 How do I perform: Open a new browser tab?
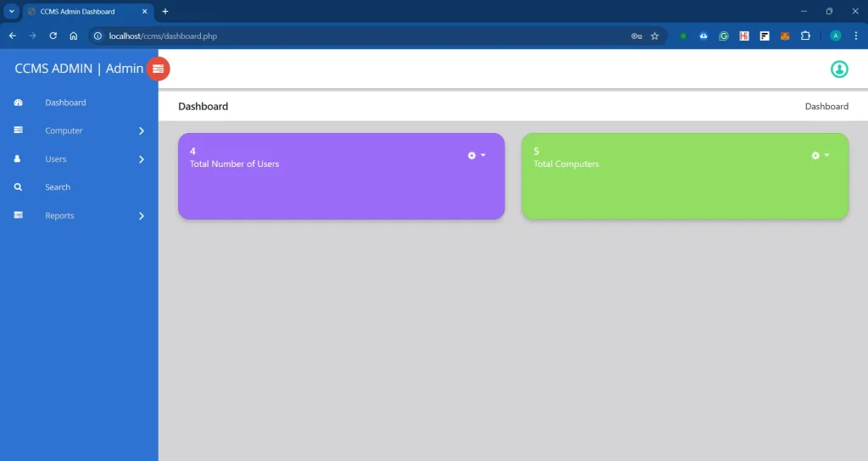coord(165,11)
